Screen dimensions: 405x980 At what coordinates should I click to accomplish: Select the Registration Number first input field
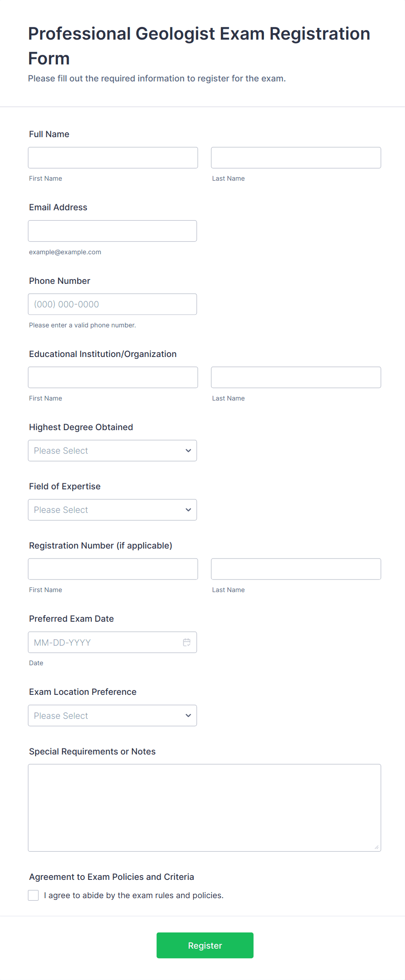pyautogui.click(x=113, y=569)
